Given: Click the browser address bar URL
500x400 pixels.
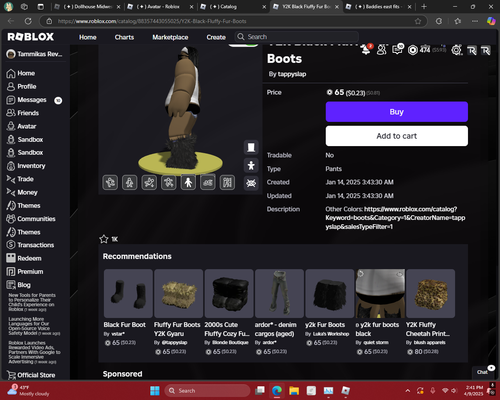Looking at the screenshot, I should (152, 21).
